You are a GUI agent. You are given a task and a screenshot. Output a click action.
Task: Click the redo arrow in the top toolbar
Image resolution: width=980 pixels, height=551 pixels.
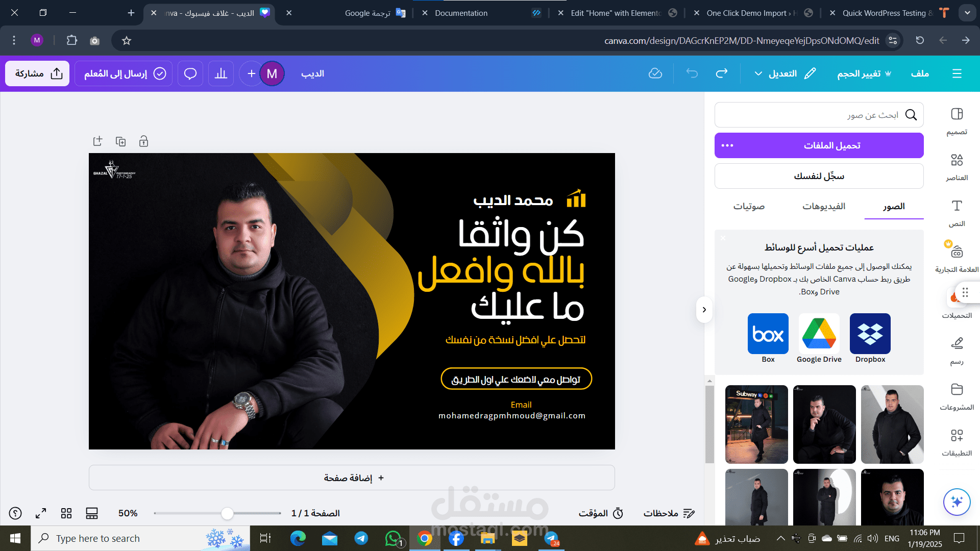coord(721,73)
